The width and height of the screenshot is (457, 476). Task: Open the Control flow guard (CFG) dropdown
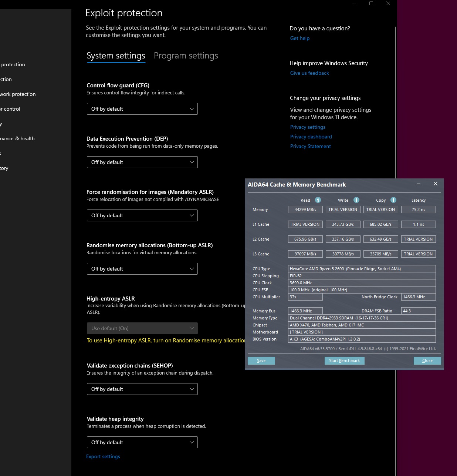point(142,109)
